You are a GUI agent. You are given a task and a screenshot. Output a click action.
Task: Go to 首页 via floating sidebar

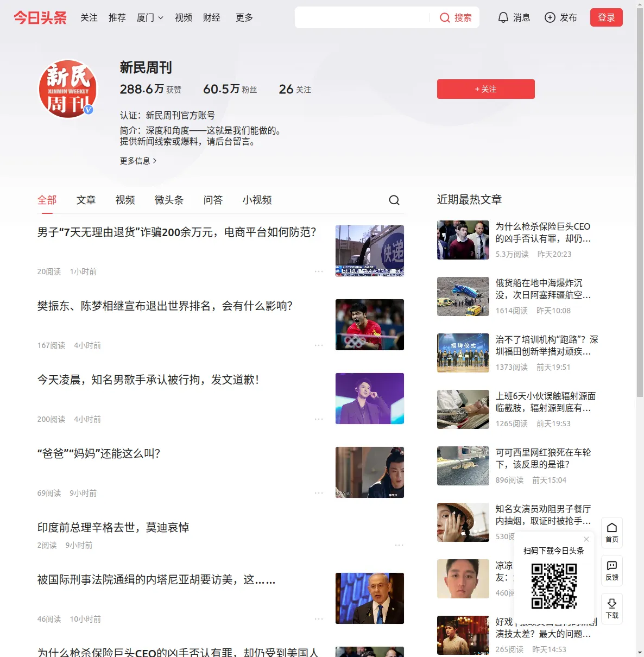[x=612, y=533]
